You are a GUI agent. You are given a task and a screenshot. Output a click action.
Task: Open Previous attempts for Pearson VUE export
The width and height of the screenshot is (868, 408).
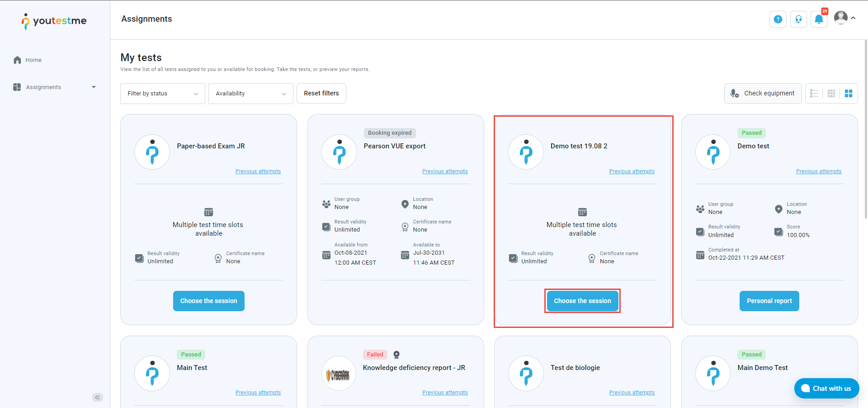(445, 171)
